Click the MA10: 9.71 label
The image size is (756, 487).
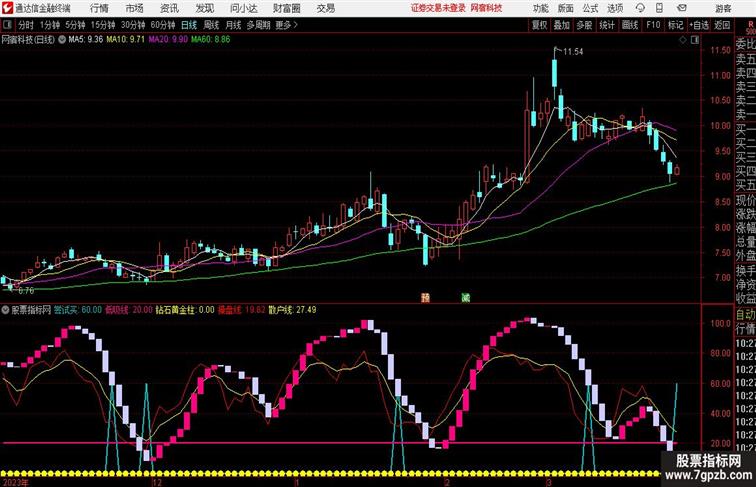pos(126,40)
